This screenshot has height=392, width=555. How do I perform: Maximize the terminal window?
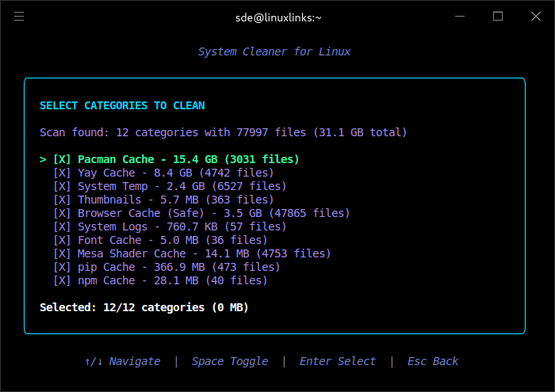coord(498,17)
